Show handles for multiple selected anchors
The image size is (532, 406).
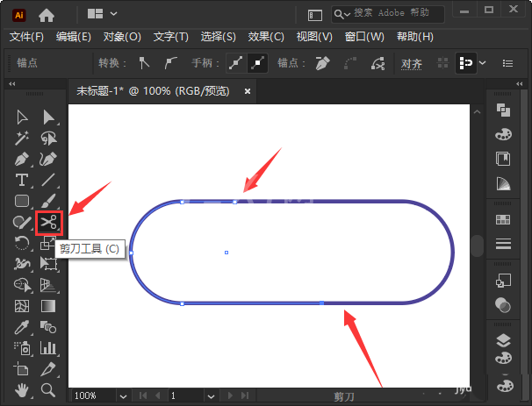(x=236, y=63)
